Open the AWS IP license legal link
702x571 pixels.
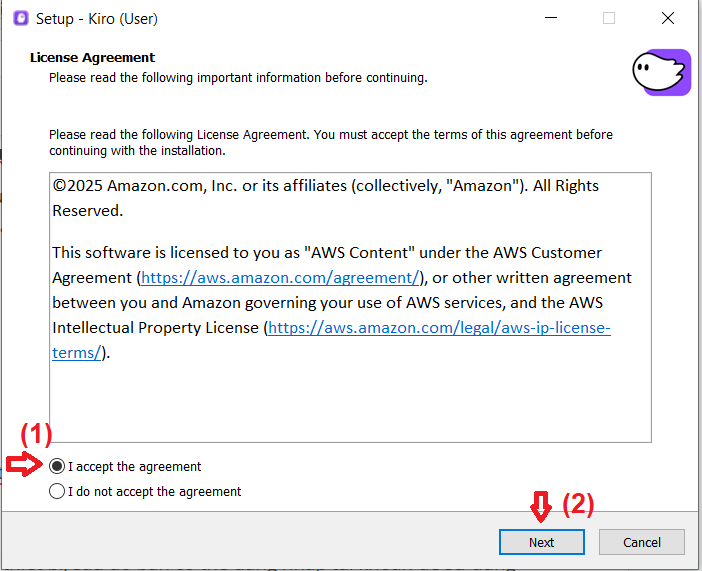coord(439,328)
